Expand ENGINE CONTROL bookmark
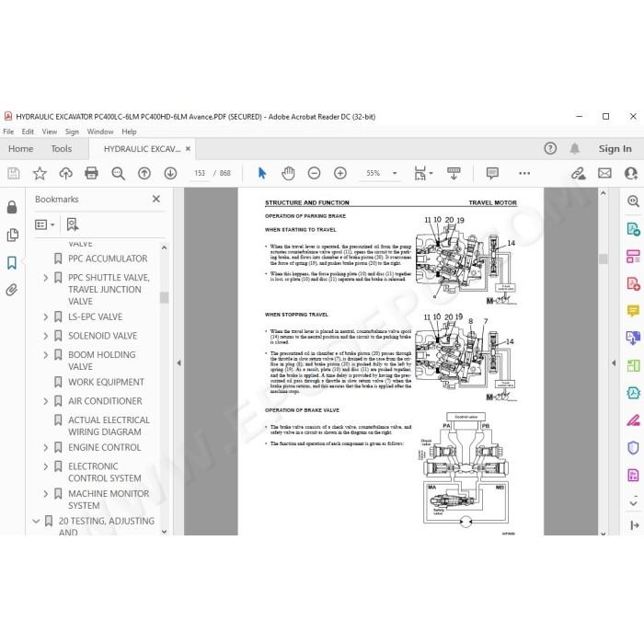Screen dimensions: 644x644 coord(46,447)
